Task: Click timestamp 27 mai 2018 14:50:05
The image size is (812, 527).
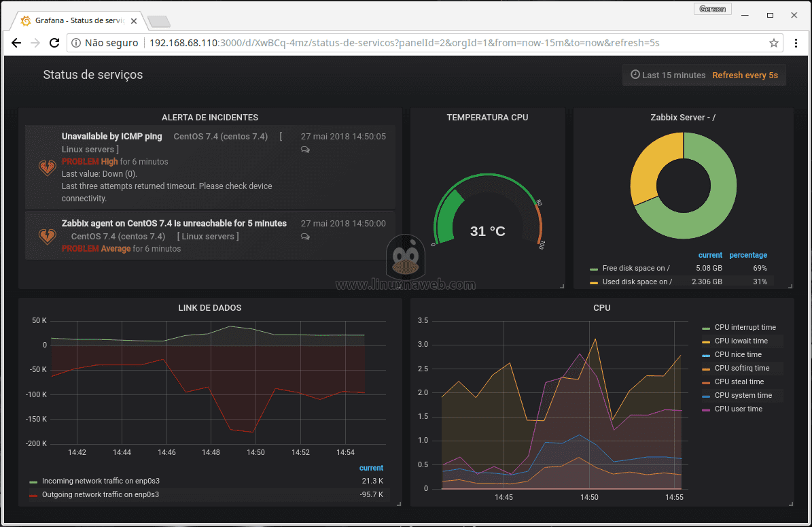Action: point(343,136)
